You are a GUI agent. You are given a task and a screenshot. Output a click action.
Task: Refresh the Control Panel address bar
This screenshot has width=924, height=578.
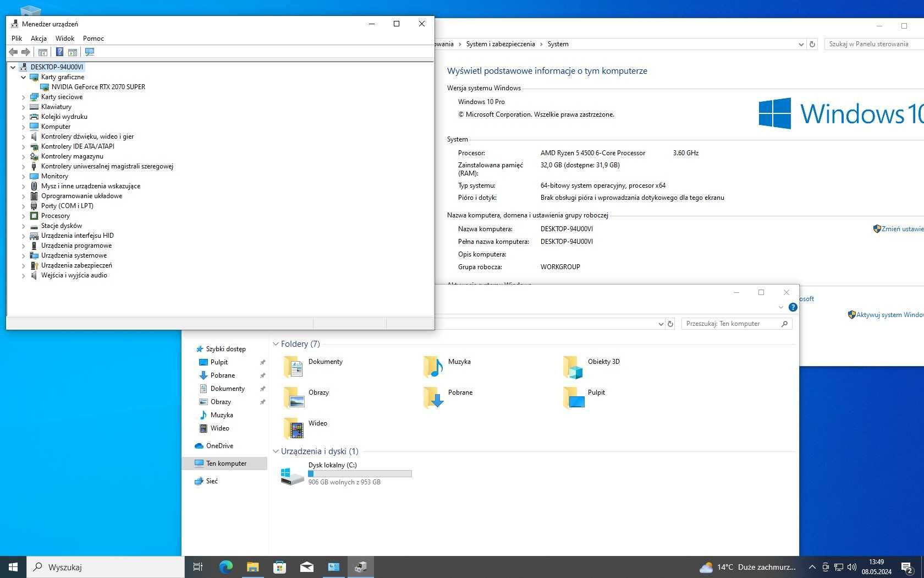[x=812, y=44]
